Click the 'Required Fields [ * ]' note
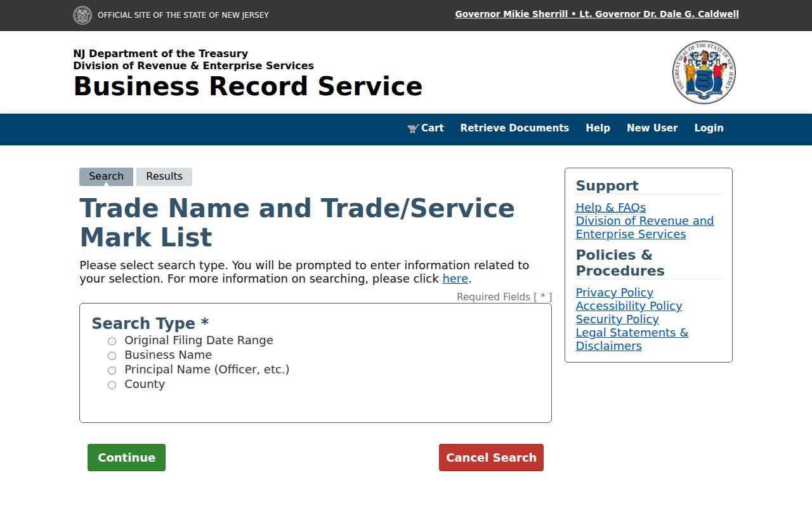This screenshot has height=508, width=812. coord(504,297)
